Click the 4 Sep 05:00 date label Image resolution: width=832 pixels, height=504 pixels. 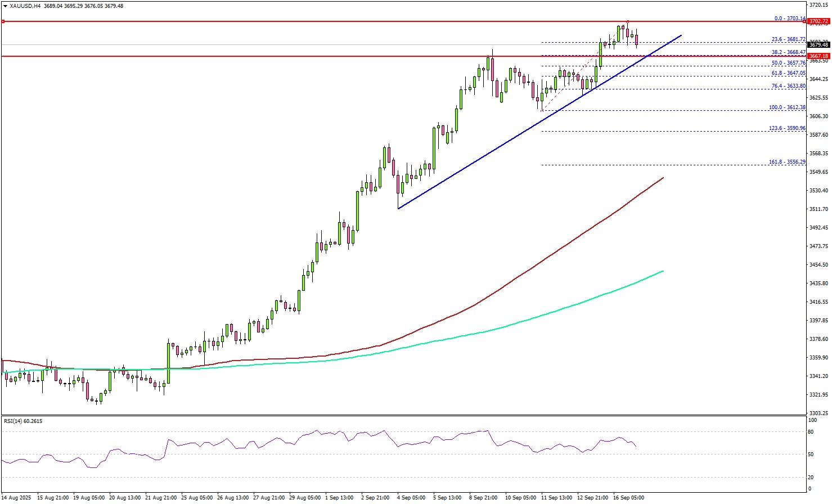[x=411, y=498]
